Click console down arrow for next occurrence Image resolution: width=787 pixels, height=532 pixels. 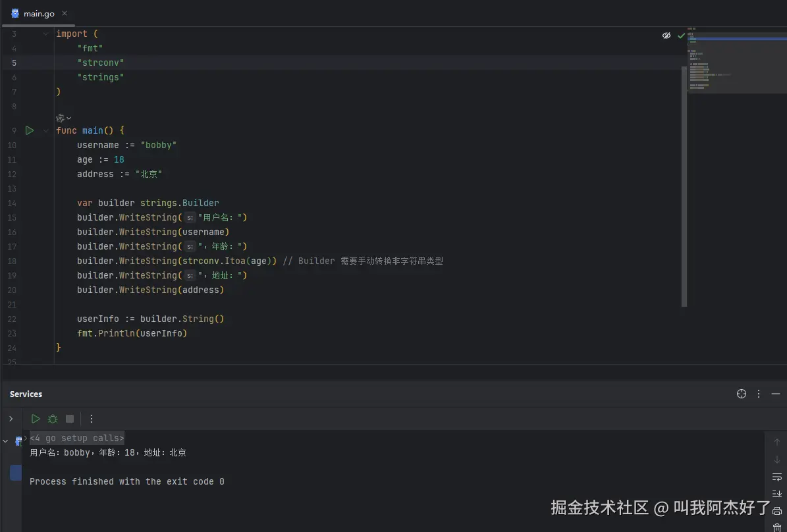coord(777,459)
